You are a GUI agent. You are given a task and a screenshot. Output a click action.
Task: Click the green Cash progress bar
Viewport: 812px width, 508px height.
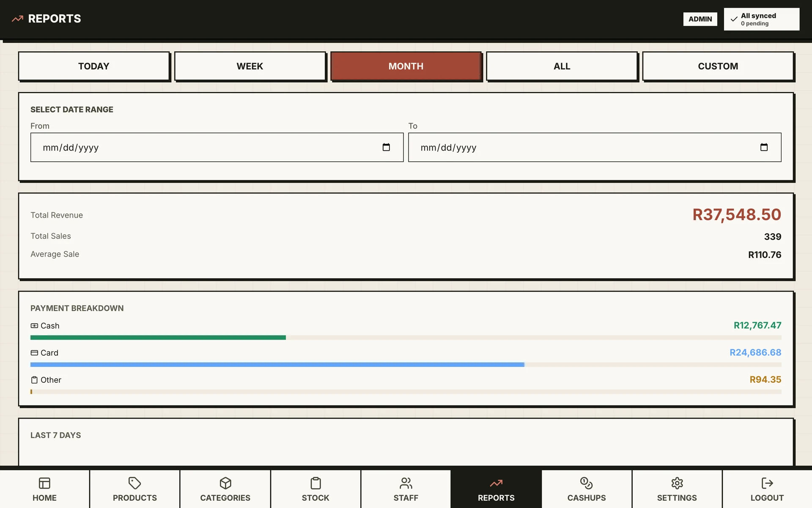point(158,337)
